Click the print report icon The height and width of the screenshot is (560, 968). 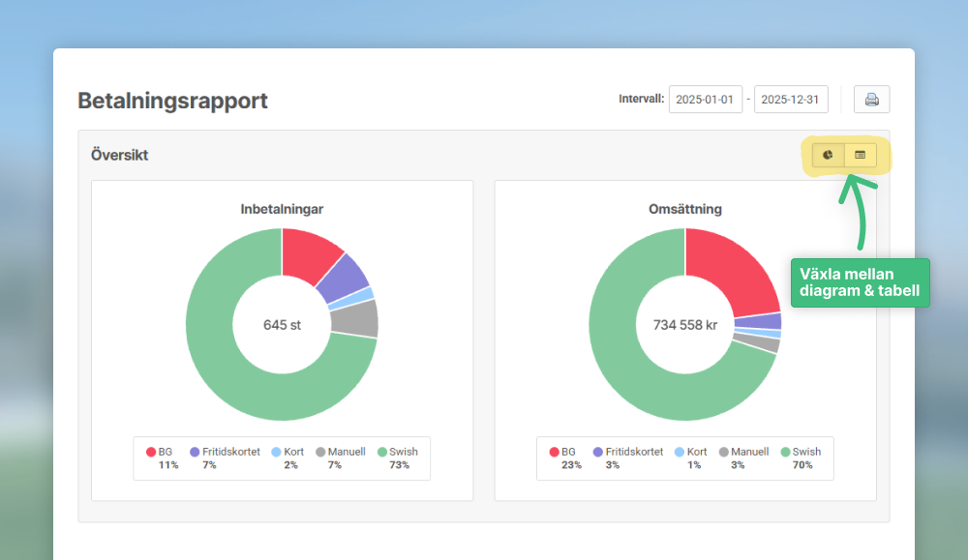[x=871, y=100]
